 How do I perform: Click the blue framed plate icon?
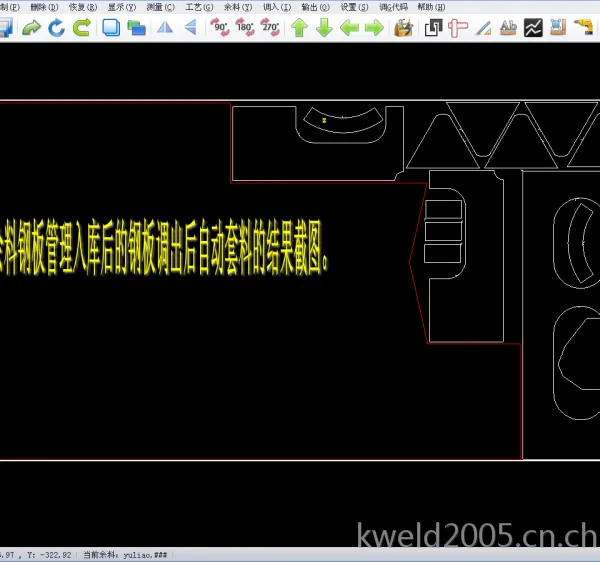tap(558, 28)
